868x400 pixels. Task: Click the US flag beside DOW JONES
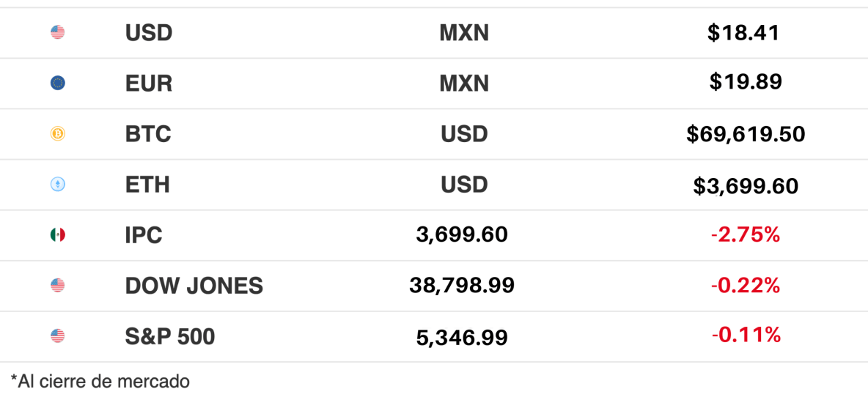coord(58,286)
